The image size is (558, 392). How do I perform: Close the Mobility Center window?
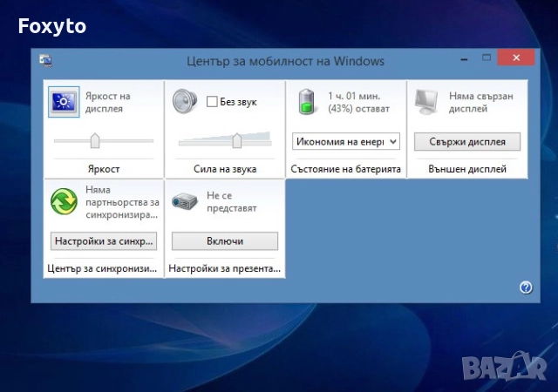pos(517,58)
